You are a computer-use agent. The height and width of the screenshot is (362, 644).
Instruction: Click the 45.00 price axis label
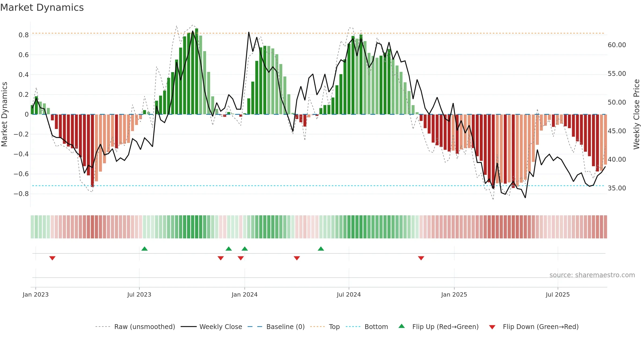tap(617, 131)
